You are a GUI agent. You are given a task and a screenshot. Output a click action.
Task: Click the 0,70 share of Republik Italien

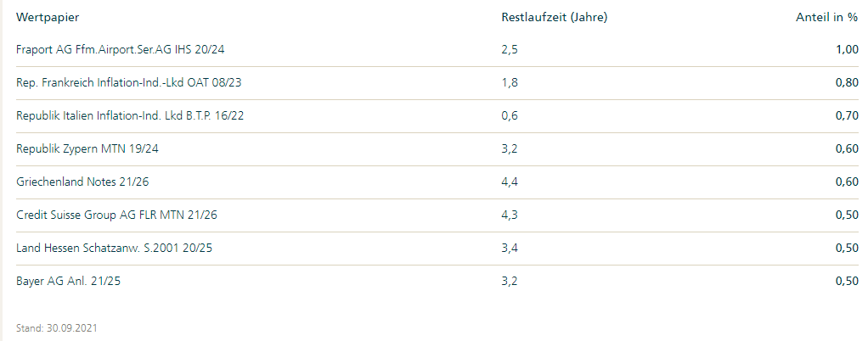[x=847, y=116]
